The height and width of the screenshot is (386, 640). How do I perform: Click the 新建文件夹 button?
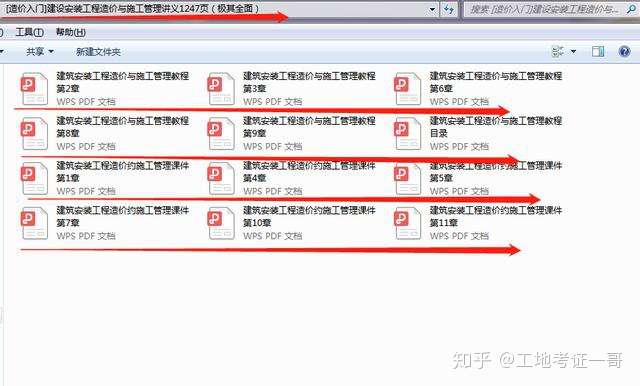(x=98, y=52)
